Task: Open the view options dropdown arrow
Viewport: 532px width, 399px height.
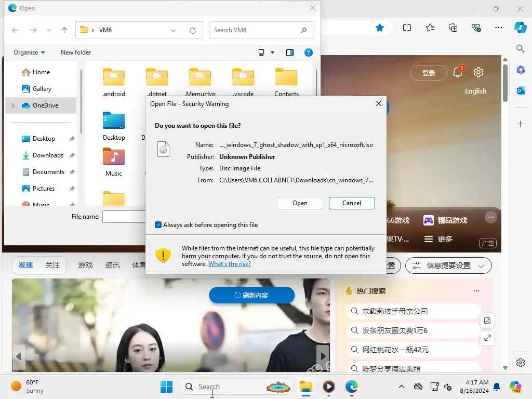Action: [x=272, y=52]
